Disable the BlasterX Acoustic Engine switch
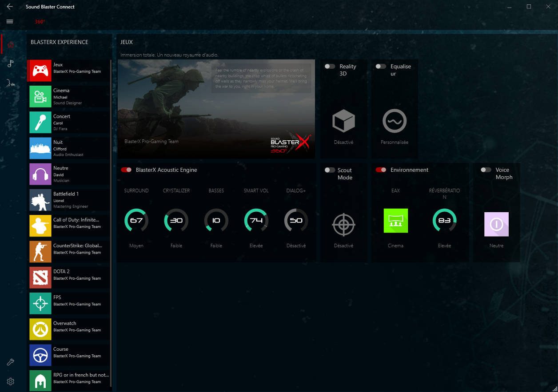 coord(126,170)
